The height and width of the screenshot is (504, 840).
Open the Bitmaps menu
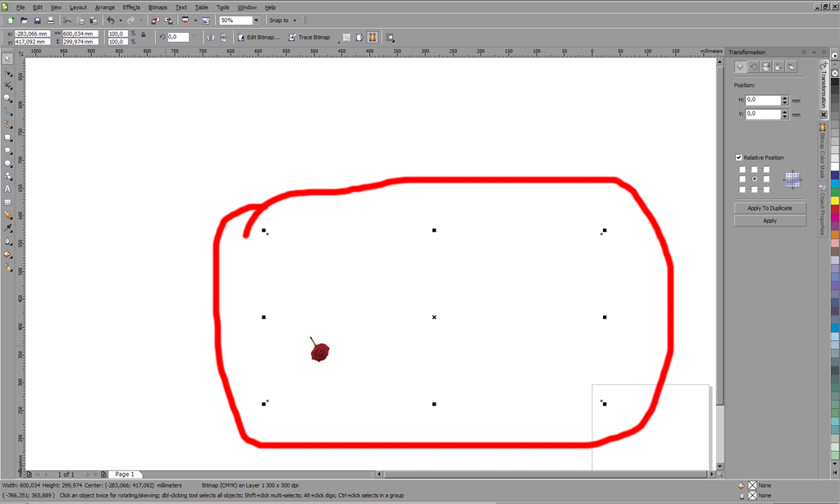[157, 7]
